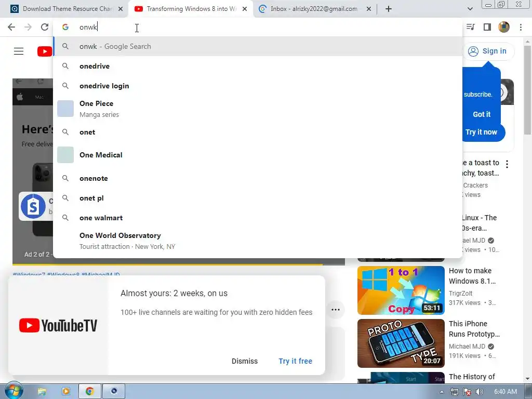532x399 pixels.
Task: Open the media control icon in toolbar
Action: click(471, 27)
